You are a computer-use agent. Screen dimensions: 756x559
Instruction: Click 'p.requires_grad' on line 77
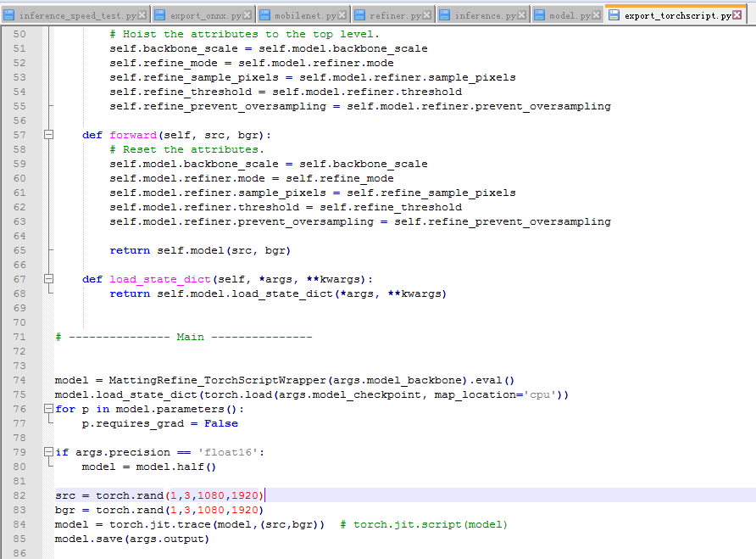133,424
